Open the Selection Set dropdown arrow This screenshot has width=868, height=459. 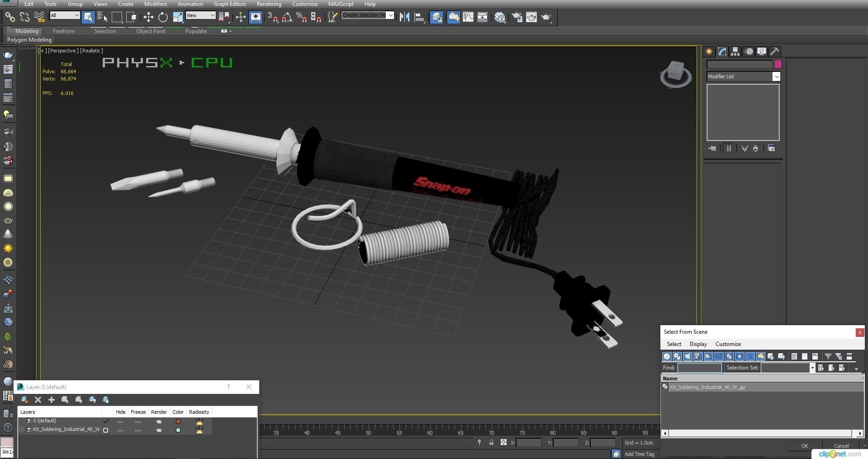click(812, 368)
